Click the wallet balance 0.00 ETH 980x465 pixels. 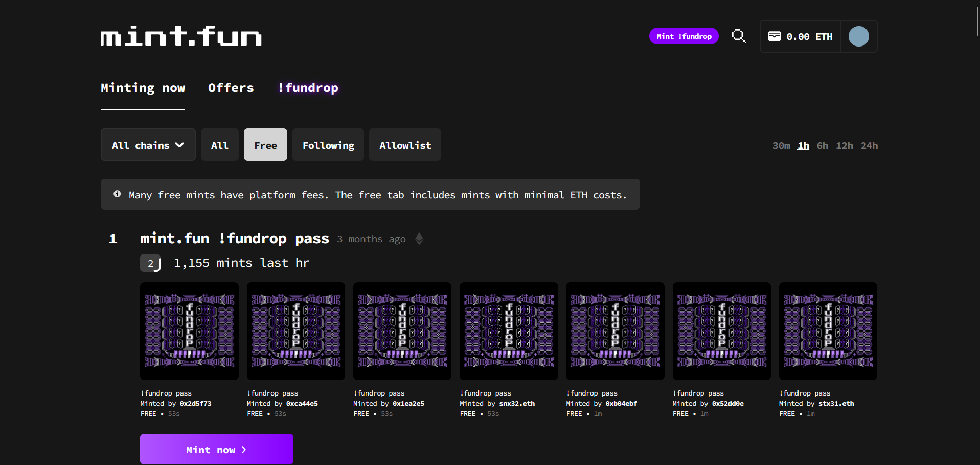pos(801,36)
